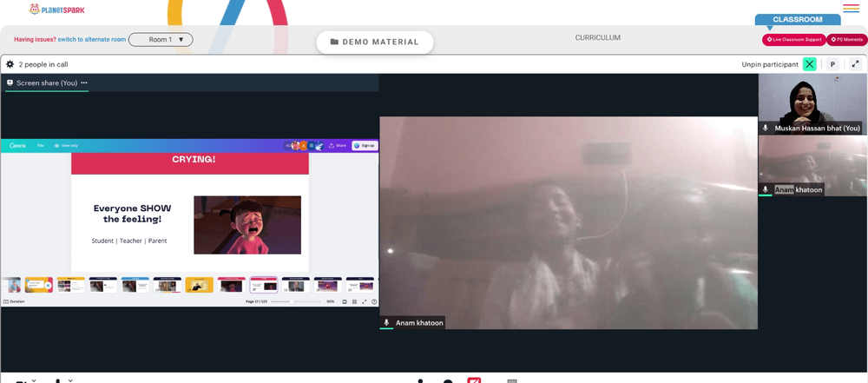Click the P button in call header

tap(832, 64)
